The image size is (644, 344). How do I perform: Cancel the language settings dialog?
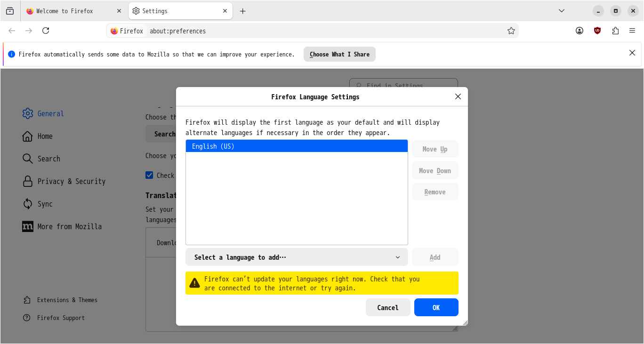[x=388, y=307]
